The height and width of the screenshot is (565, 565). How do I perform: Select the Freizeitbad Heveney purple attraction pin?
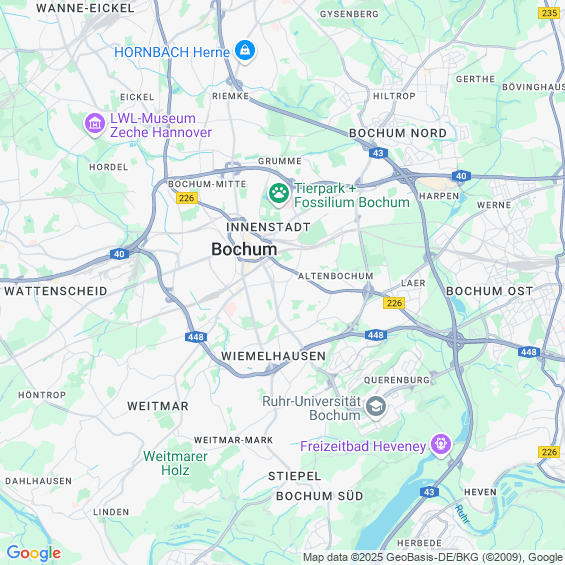pyautogui.click(x=442, y=445)
